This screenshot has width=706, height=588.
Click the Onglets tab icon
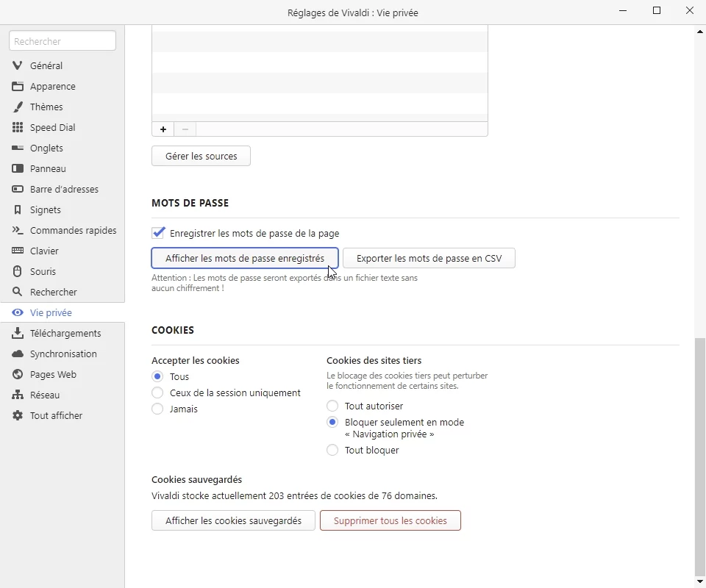tap(18, 148)
